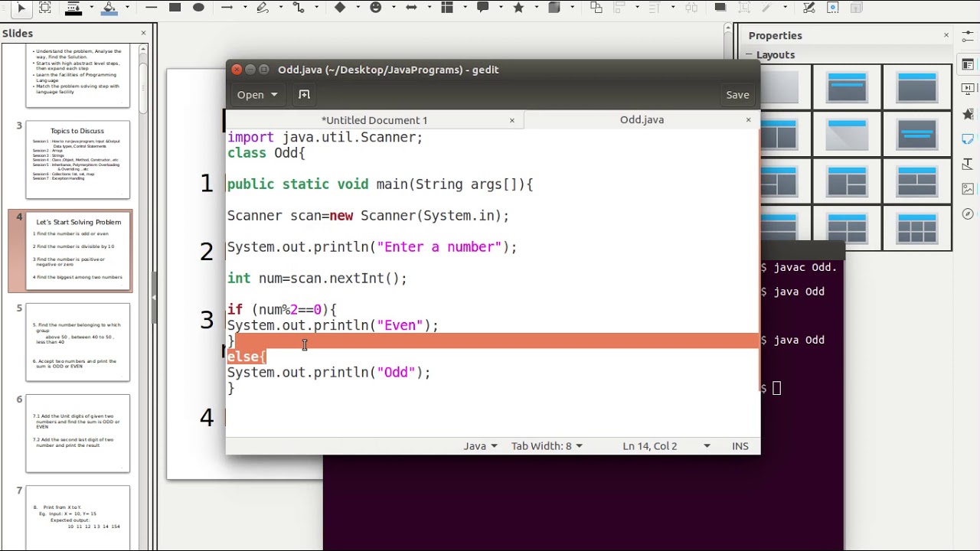Open the Tab Width: 8 dropdown
The width and height of the screenshot is (980, 551).
[x=547, y=445]
